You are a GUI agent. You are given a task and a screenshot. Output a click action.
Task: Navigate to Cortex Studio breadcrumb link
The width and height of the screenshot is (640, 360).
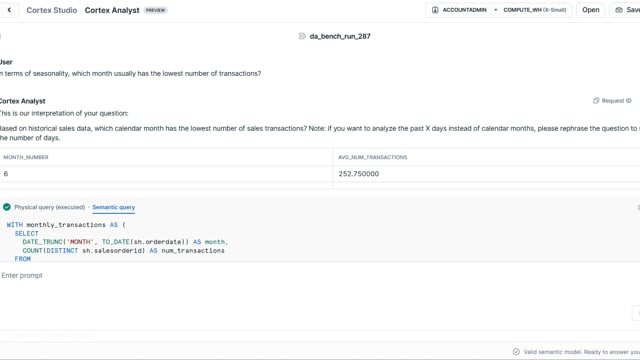click(52, 10)
